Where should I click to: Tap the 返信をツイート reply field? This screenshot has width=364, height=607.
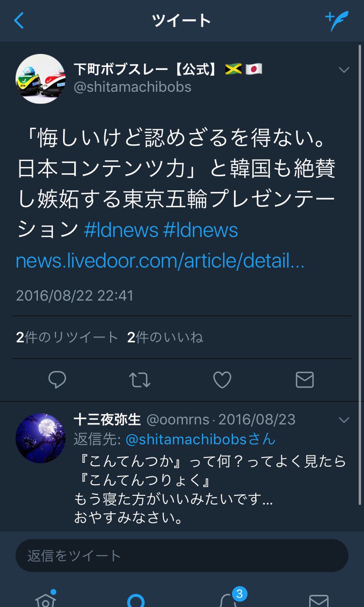tap(182, 556)
